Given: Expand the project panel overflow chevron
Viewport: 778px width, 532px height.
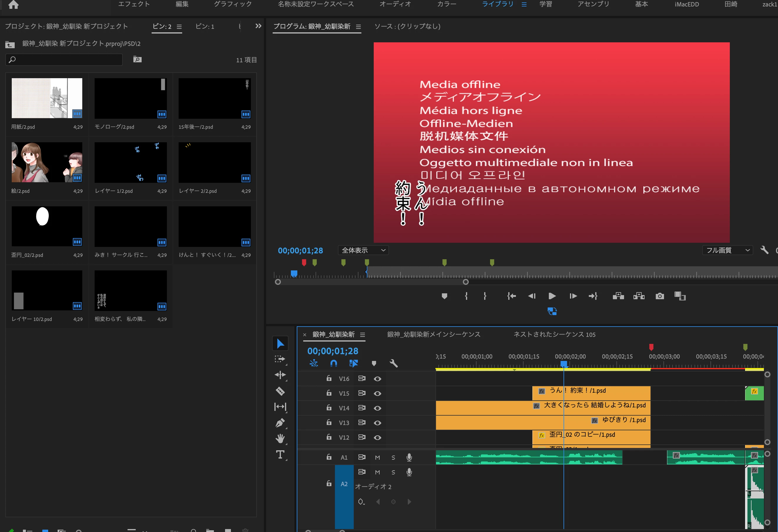Looking at the screenshot, I should point(258,26).
